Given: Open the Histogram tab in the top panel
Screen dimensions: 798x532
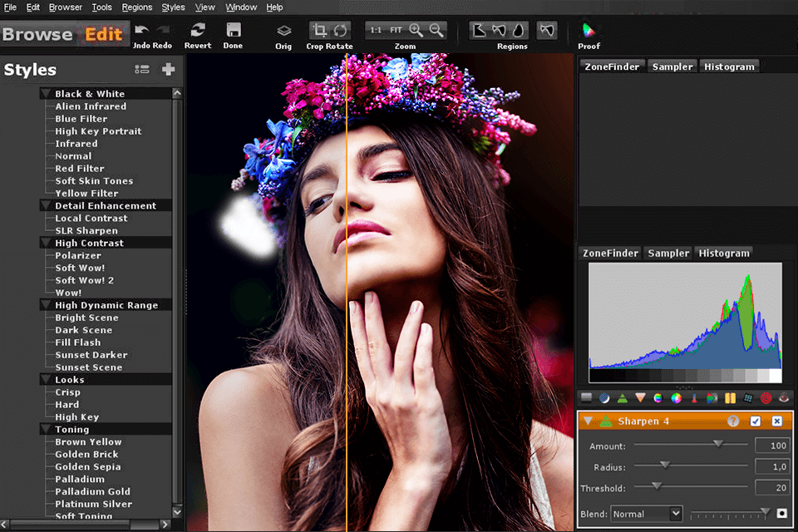Looking at the screenshot, I should click(x=729, y=66).
